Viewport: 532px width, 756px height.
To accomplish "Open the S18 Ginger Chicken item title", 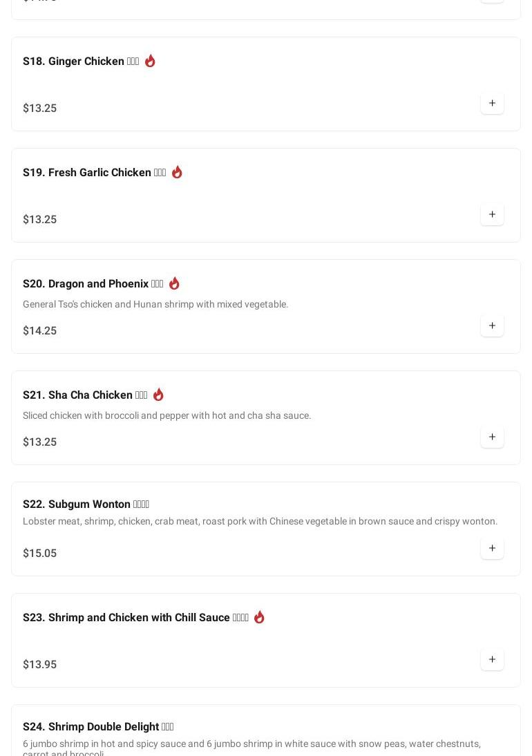I will coord(81,62).
